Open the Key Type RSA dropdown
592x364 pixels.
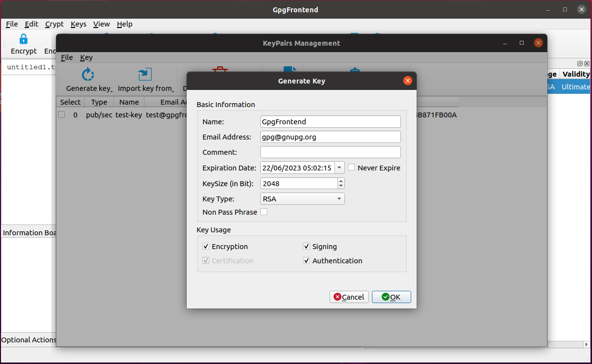pos(303,198)
